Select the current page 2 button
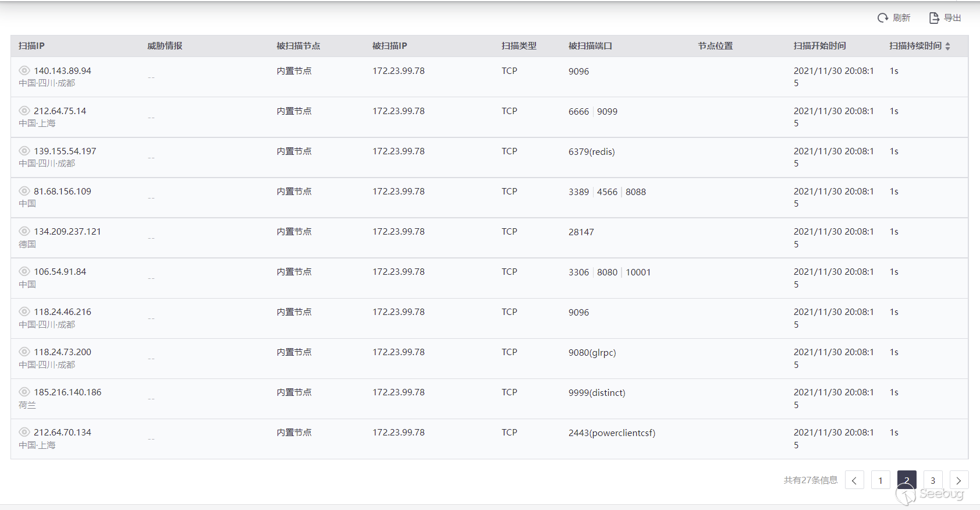 pos(907,480)
